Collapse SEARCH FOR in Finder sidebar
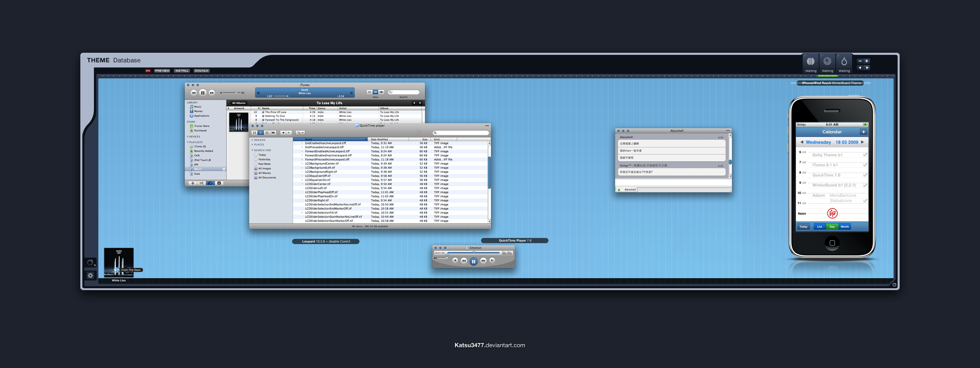 (252, 150)
